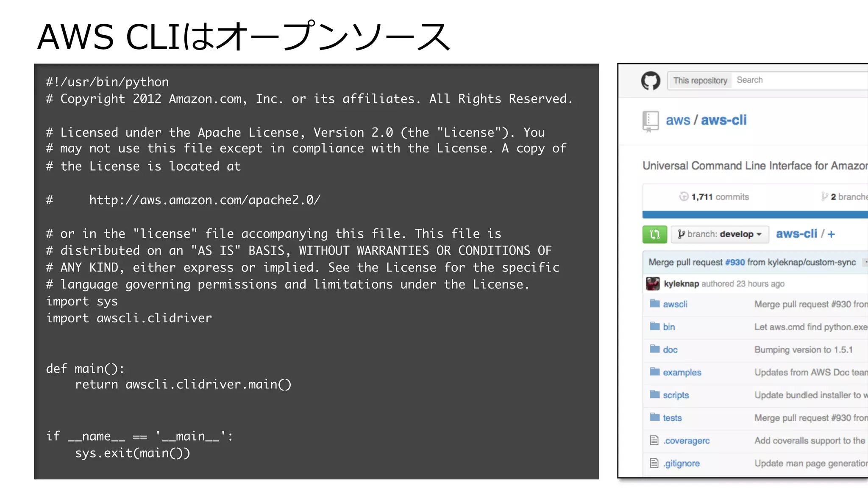Open the .coveragerc file
Image resolution: width=868 pixels, height=488 pixels.
click(686, 441)
